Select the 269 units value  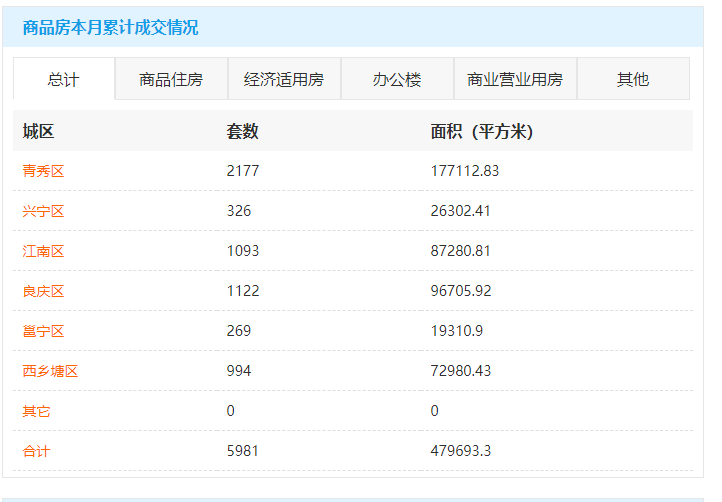point(239,331)
